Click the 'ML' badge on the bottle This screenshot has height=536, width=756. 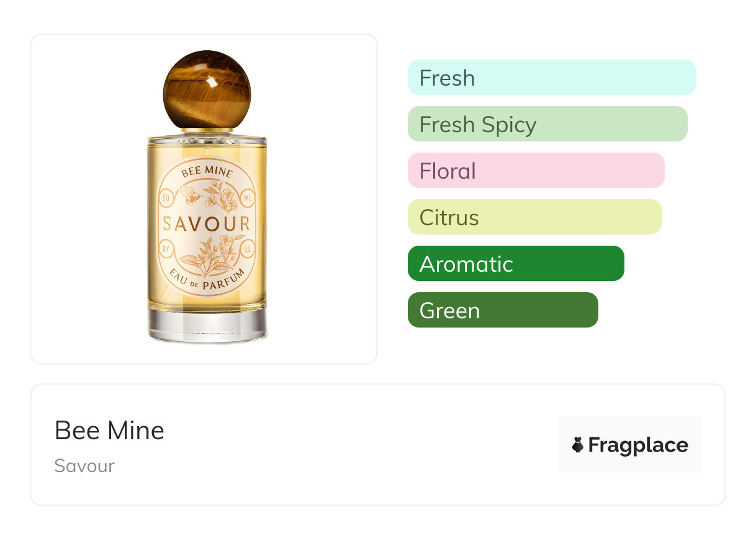(248, 198)
